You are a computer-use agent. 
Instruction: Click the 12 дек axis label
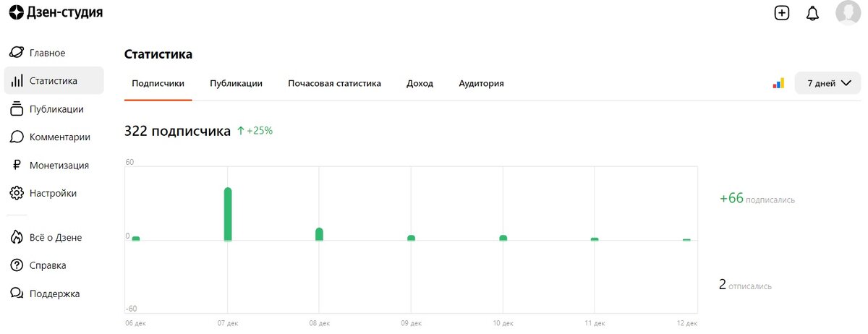coord(686,323)
